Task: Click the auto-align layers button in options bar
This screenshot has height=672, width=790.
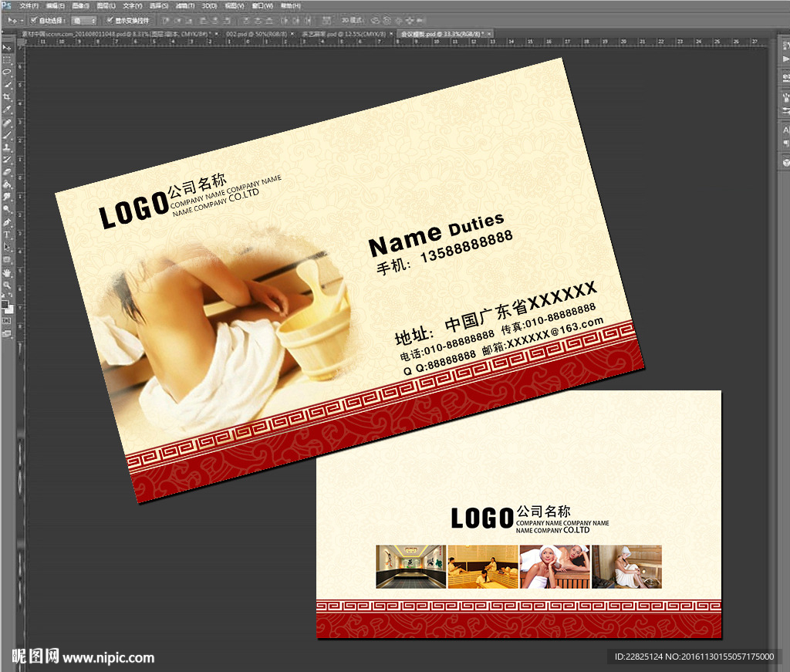Action: [x=326, y=21]
